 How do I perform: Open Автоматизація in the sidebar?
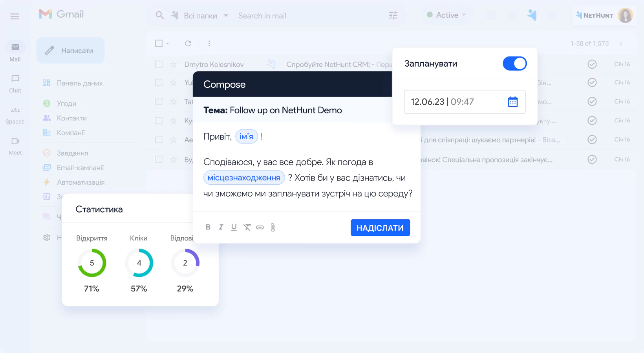[74, 182]
